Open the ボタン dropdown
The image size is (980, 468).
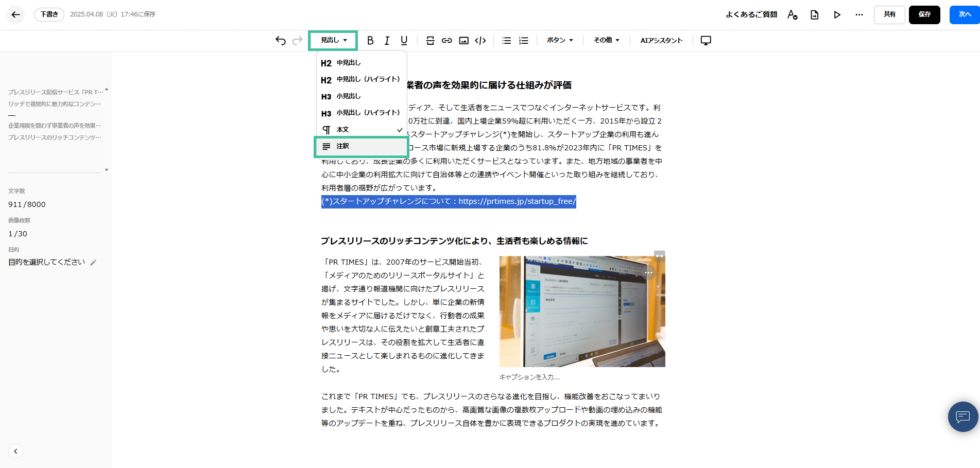coord(560,40)
